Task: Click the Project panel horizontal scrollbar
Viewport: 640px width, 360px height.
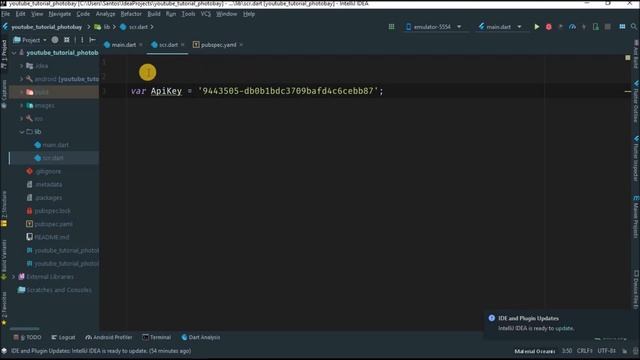Action: (24, 328)
